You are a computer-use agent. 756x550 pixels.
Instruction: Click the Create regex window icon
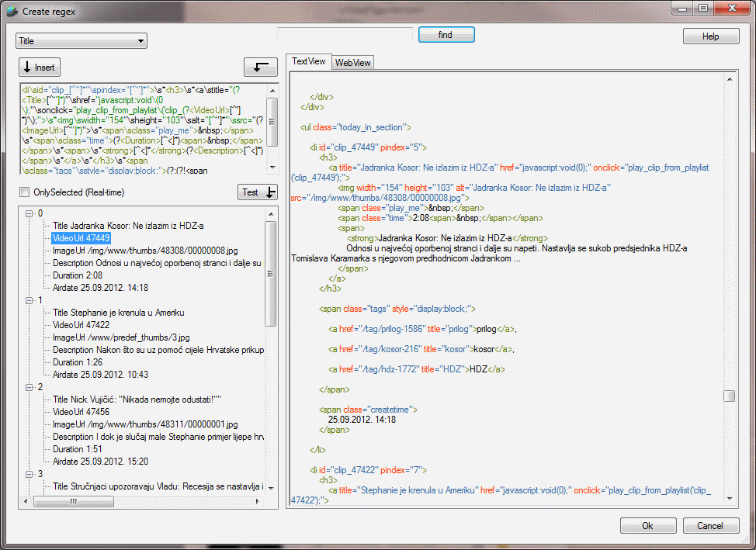(12, 11)
